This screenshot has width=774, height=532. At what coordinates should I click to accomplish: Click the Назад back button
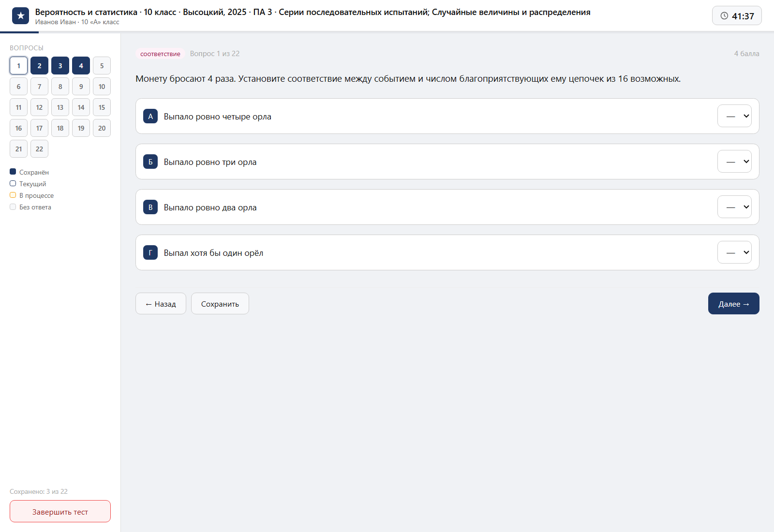pos(161,304)
